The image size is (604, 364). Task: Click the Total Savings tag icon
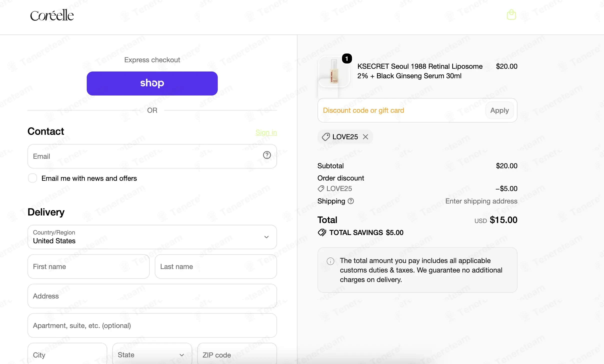[322, 232]
